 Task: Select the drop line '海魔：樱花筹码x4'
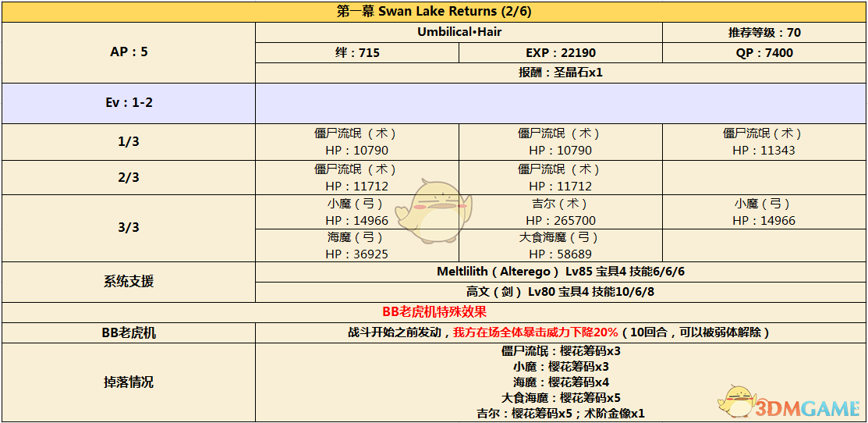[x=561, y=382]
